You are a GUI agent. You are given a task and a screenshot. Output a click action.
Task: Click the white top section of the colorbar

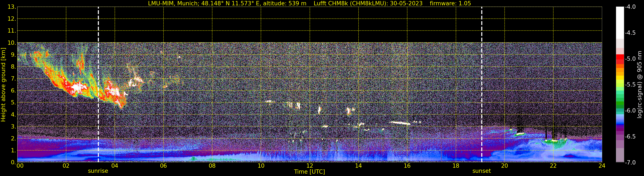[620, 22]
